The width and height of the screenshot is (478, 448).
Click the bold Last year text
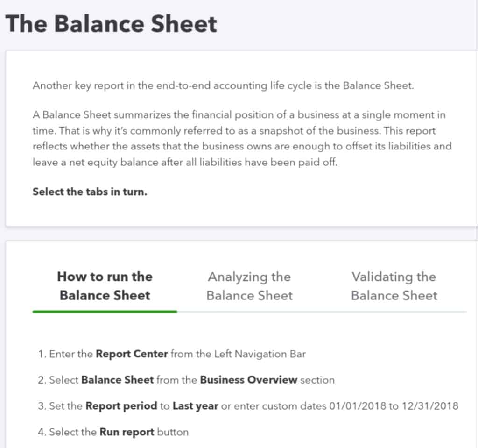pyautogui.click(x=196, y=406)
